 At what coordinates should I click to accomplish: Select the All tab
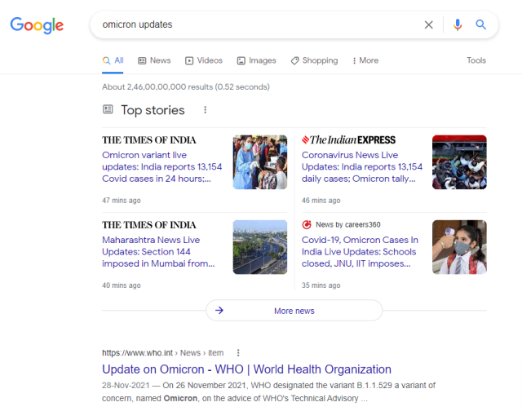point(113,60)
